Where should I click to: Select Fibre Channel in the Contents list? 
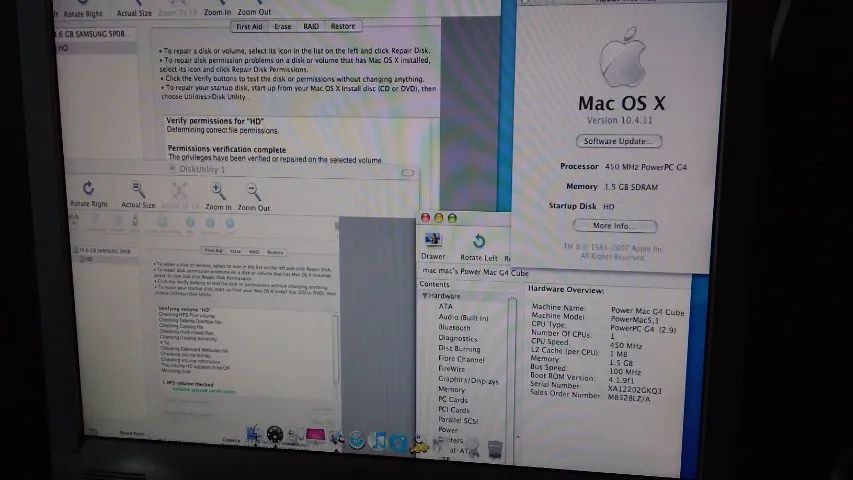[461, 359]
